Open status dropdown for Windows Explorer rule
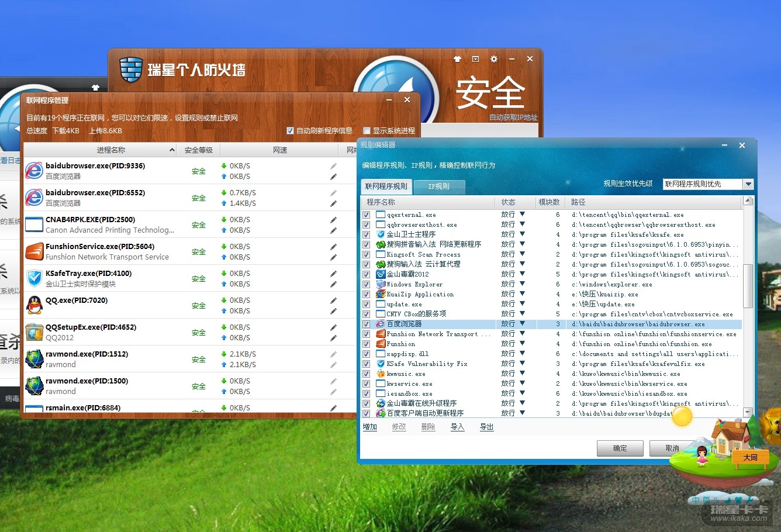Viewport: 781px width, 532px height. (x=522, y=284)
